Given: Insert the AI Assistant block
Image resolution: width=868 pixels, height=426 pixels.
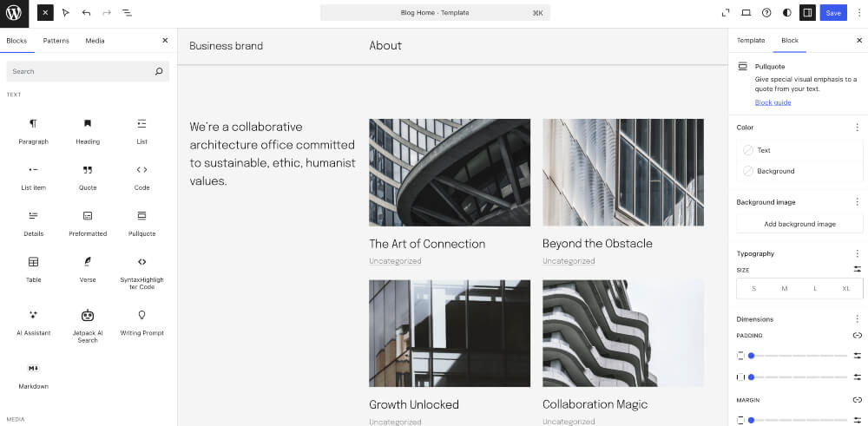Looking at the screenshot, I should pos(33,323).
